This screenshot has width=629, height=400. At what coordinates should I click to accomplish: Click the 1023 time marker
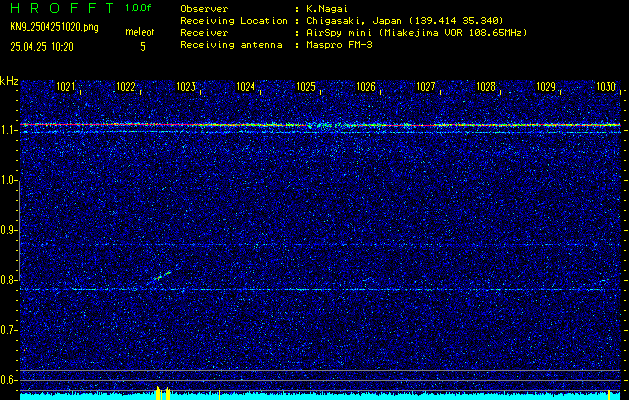point(186,87)
